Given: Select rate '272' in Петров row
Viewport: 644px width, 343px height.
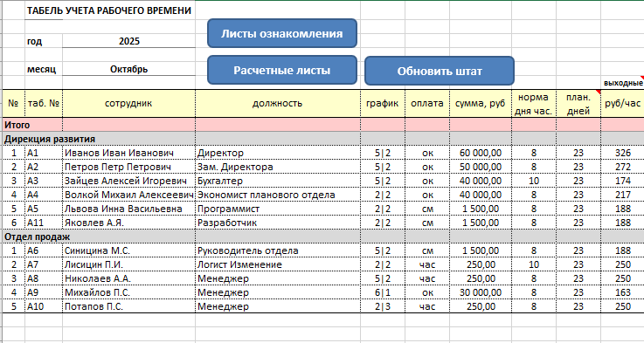Looking at the screenshot, I should [623, 167].
